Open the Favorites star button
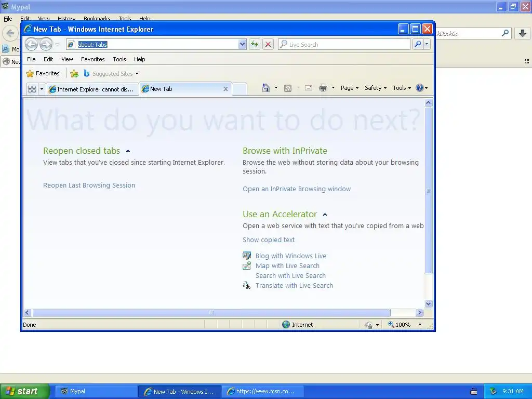532x399 pixels. click(43, 73)
